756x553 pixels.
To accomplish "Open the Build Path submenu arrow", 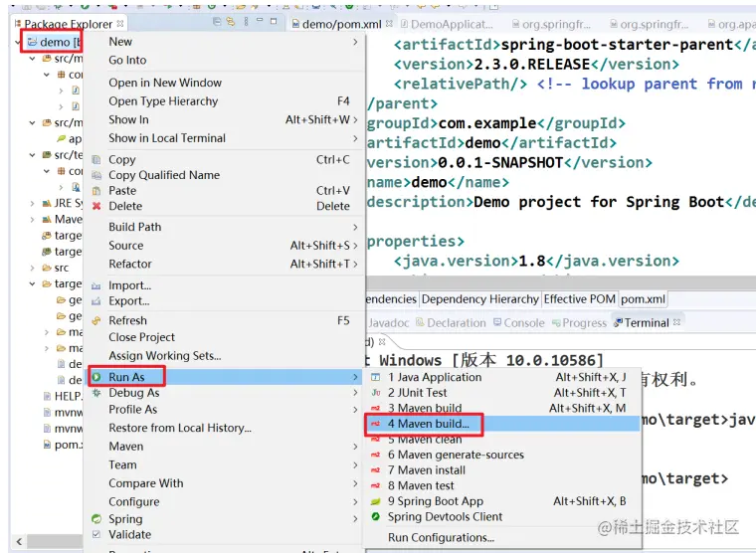I will pyautogui.click(x=355, y=227).
